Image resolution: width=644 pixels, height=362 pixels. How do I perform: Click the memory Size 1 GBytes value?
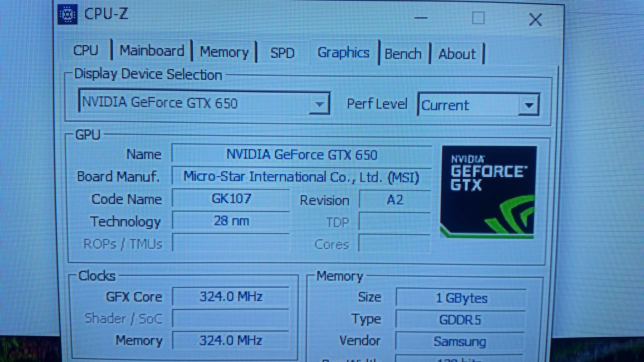click(461, 298)
